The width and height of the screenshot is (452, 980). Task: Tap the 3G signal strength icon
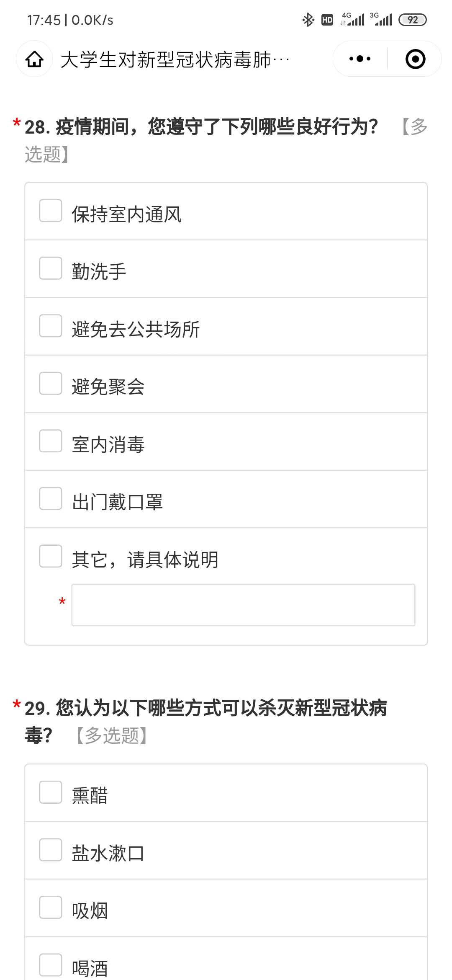click(x=381, y=19)
